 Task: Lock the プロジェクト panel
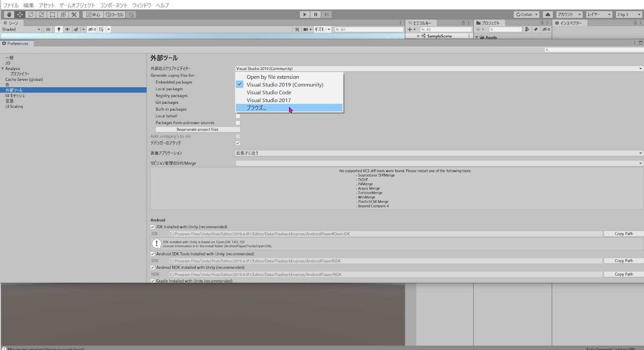(x=542, y=23)
